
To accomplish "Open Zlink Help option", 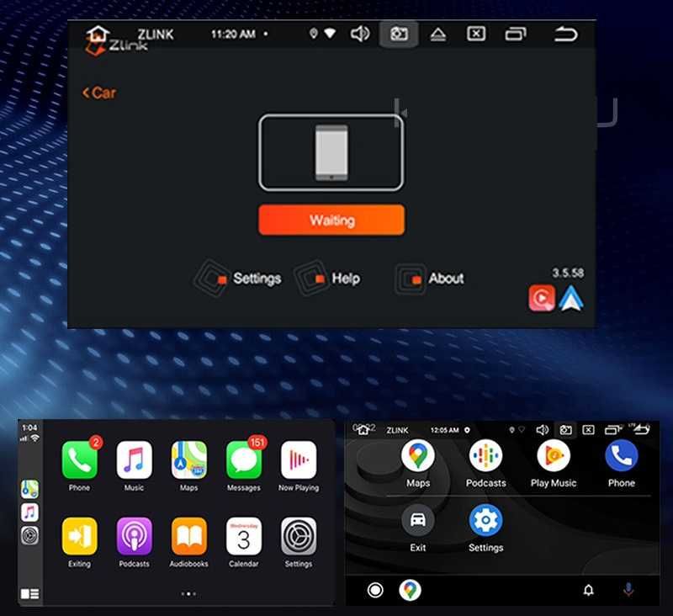I will (x=328, y=279).
